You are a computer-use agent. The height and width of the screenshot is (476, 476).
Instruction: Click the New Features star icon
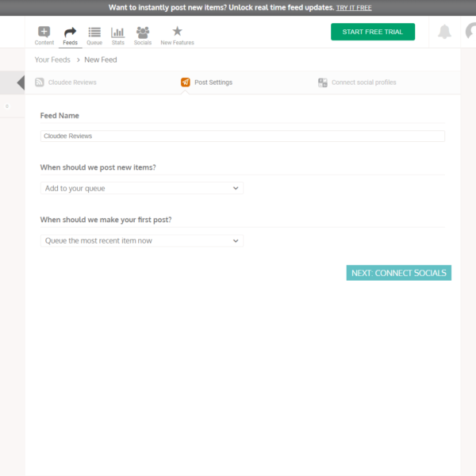coord(177,31)
